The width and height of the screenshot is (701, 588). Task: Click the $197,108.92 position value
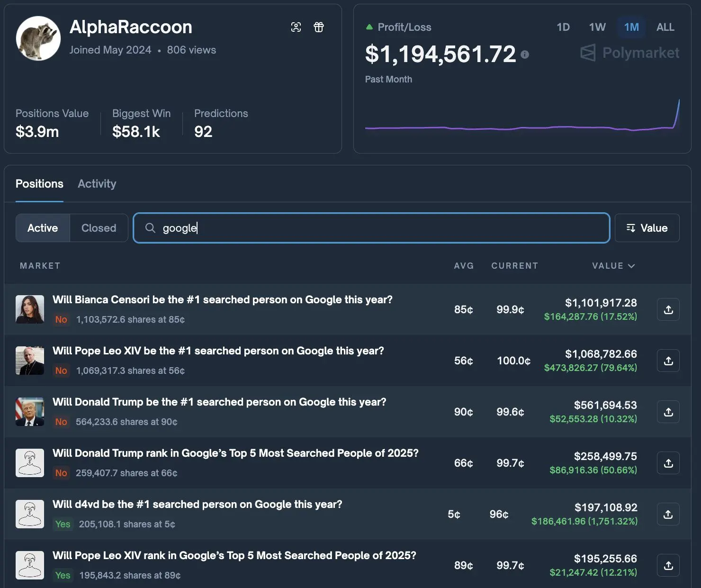(x=606, y=507)
